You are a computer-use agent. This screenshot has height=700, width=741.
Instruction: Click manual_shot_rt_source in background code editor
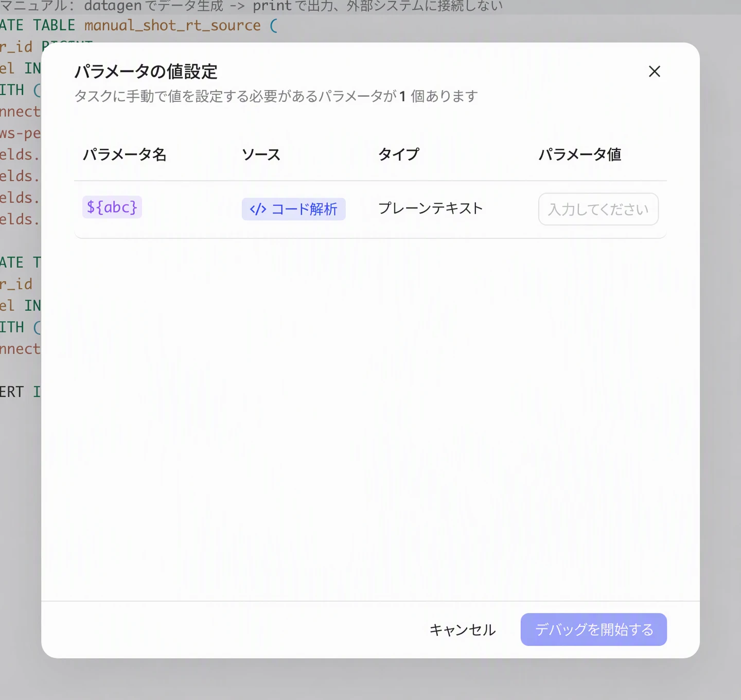(172, 25)
